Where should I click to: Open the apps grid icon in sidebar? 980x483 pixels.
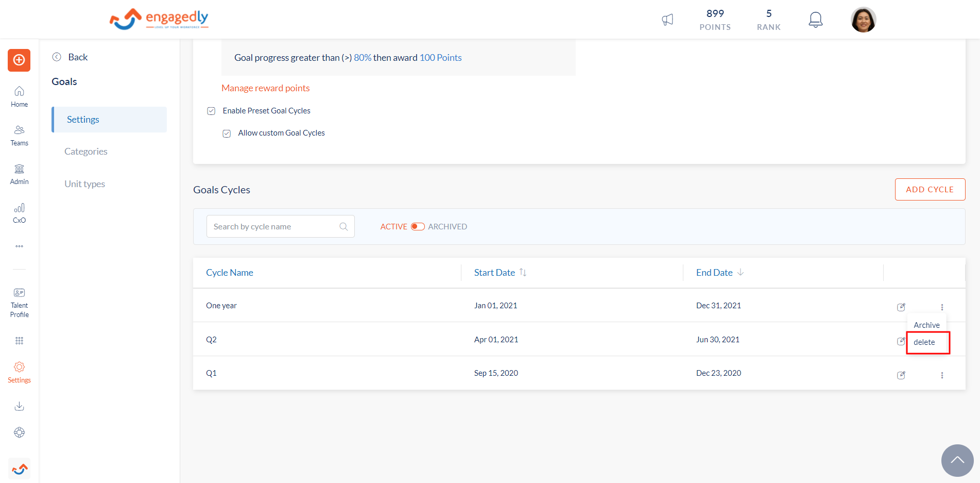[19, 341]
